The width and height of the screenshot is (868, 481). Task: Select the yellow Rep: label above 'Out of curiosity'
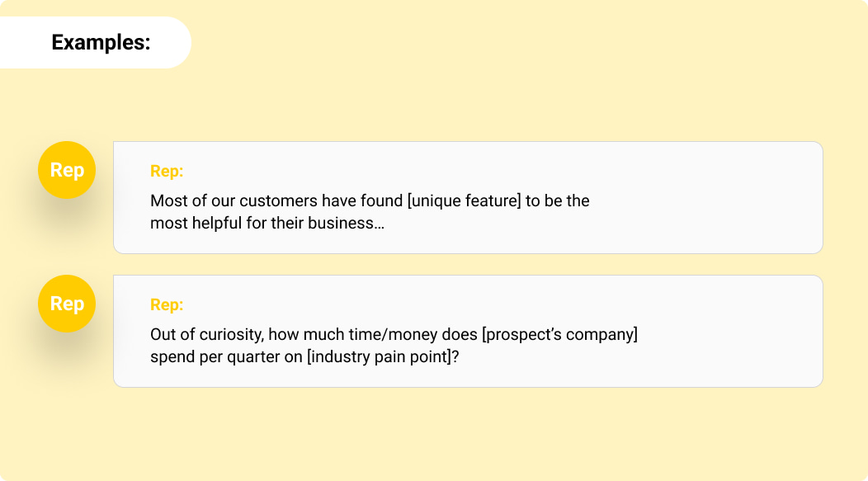(x=167, y=305)
